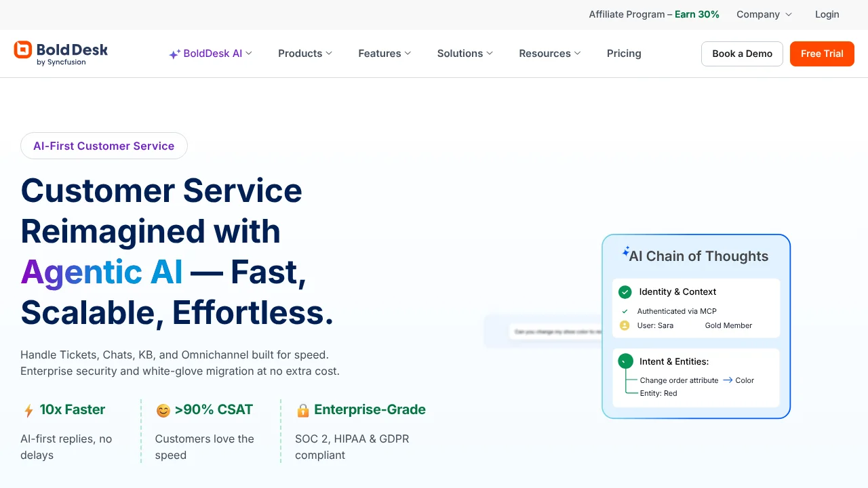The height and width of the screenshot is (488, 868).
Task: Expand the Solutions menu
Action: (465, 54)
